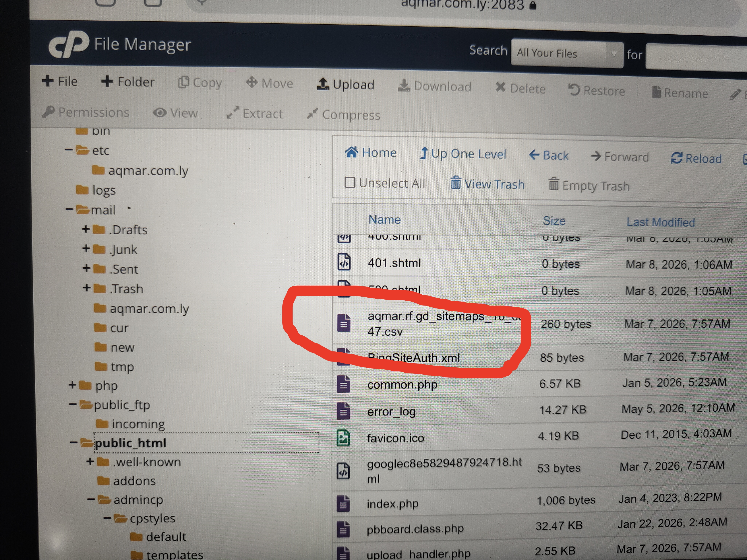Click the View toolbar button
The width and height of the screenshot is (747, 560).
(175, 113)
